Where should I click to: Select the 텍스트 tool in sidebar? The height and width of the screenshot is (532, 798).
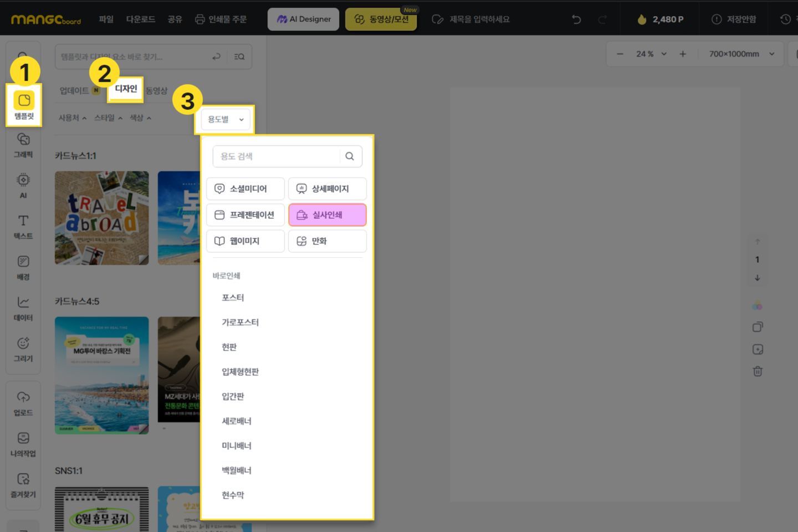(x=23, y=227)
